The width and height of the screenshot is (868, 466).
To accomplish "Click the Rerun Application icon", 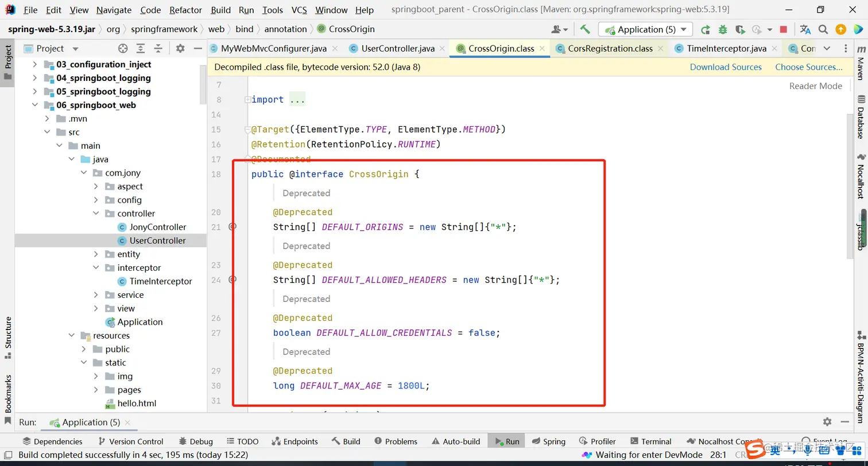I will pyautogui.click(x=706, y=29).
